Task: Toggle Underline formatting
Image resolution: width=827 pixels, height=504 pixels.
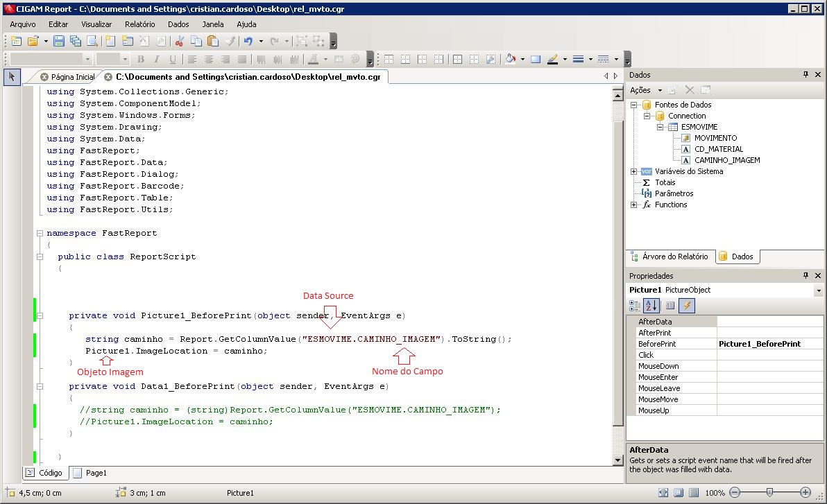Action: [173, 59]
